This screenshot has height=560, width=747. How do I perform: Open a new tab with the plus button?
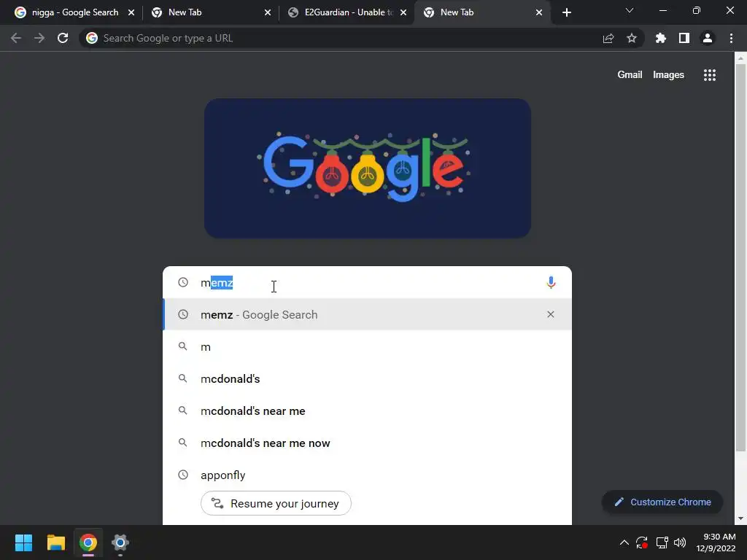[566, 12]
